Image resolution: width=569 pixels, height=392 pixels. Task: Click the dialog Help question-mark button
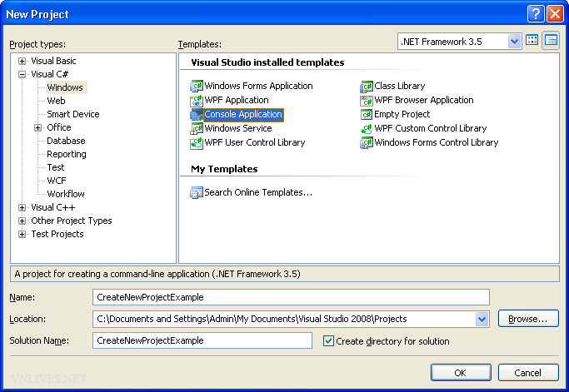coord(536,14)
